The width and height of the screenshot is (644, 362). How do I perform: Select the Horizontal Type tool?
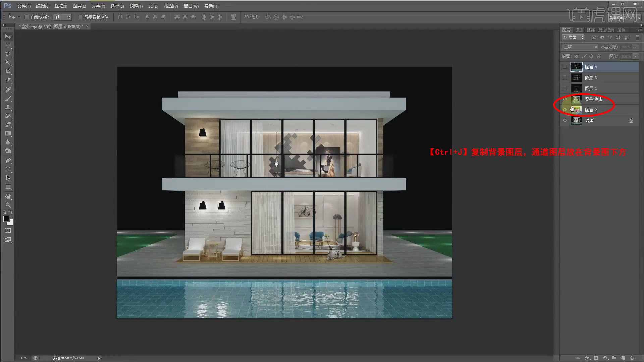pos(8,169)
